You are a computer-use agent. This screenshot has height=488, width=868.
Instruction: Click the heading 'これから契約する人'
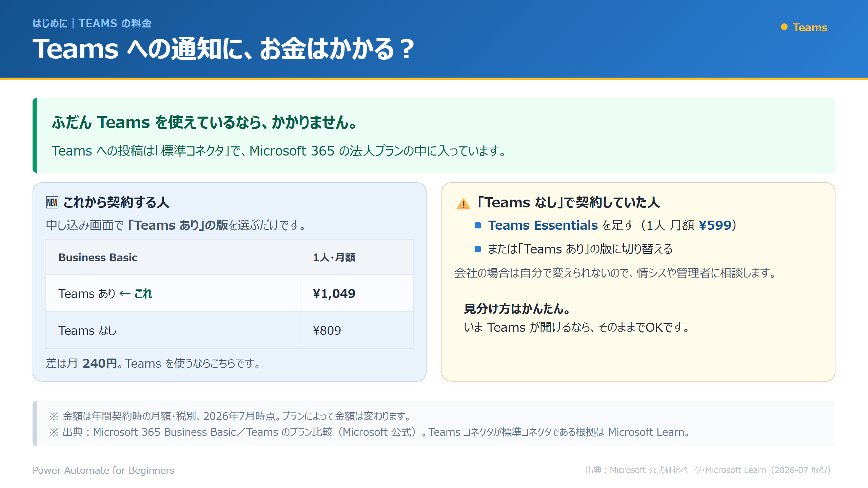coord(116,202)
